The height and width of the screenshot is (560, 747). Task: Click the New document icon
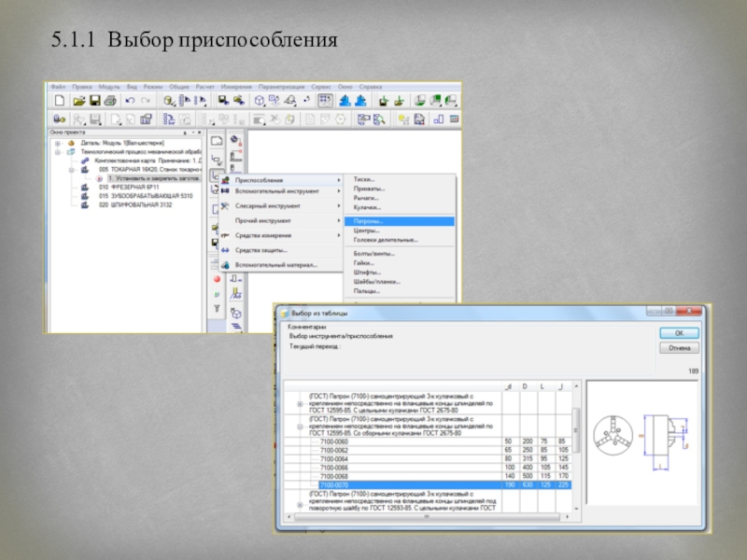(60, 100)
